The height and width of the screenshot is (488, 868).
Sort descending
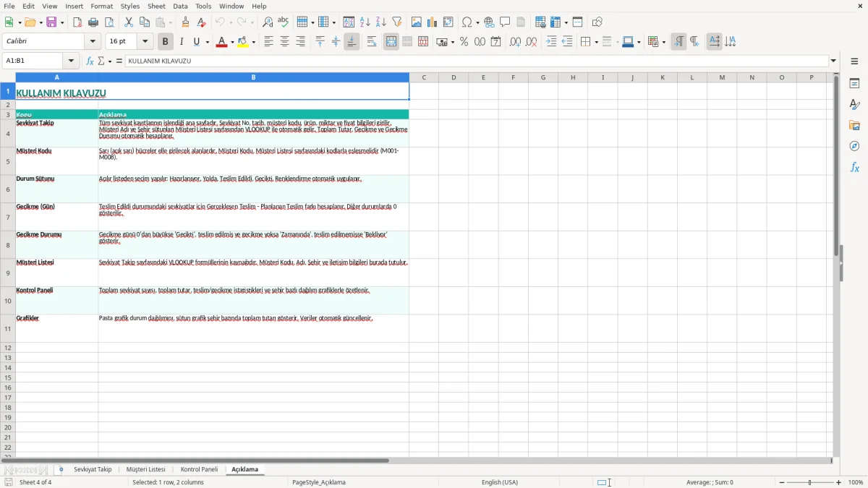pyautogui.click(x=381, y=22)
